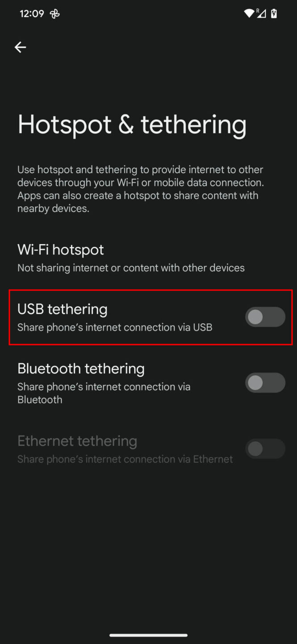Tap the battery charging status icon
Image resolution: width=297 pixels, height=644 pixels.
[274, 13]
